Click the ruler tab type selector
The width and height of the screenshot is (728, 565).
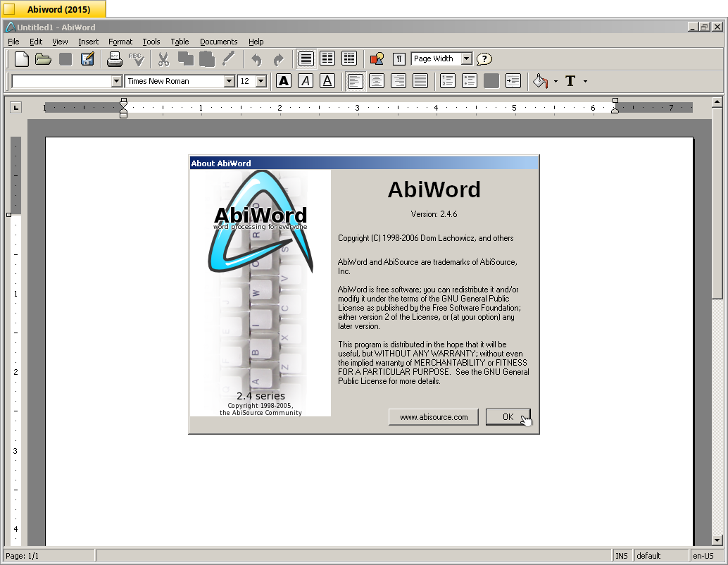point(15,108)
